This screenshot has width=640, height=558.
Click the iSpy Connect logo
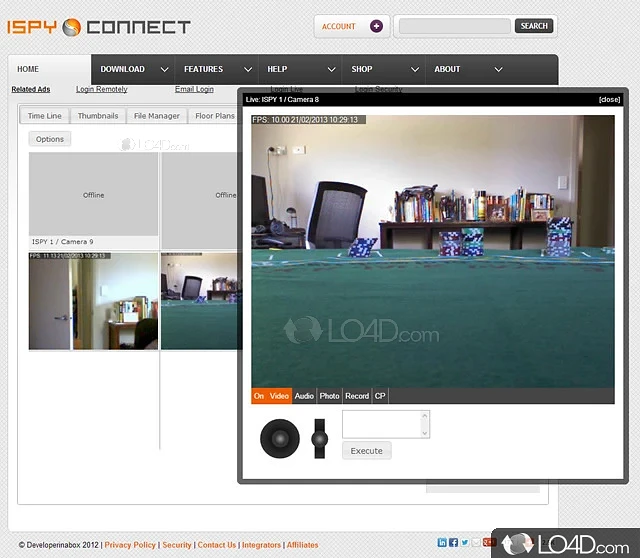(98, 26)
